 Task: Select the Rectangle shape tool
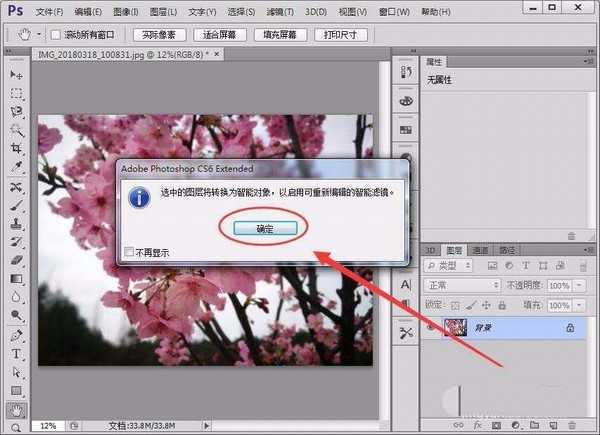(16, 391)
